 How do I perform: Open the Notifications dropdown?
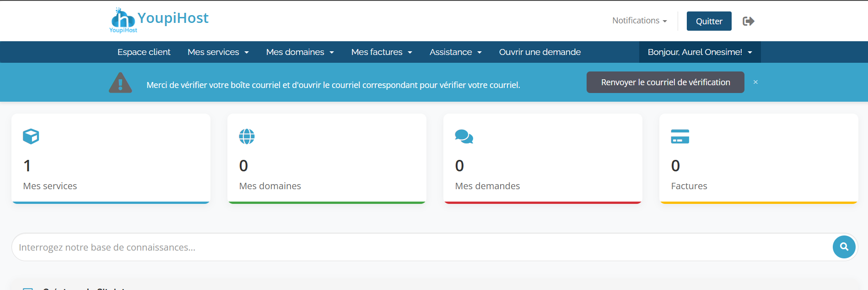[x=639, y=21]
